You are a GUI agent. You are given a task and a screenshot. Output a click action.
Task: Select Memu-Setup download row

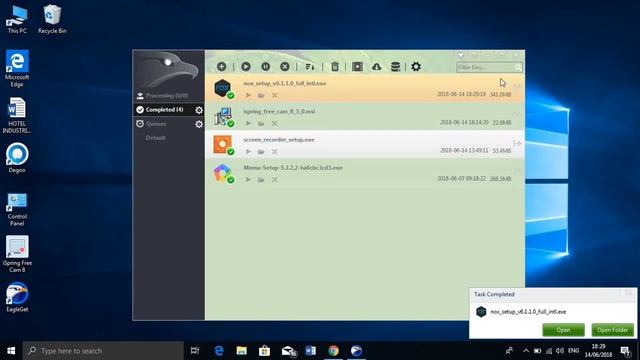click(x=364, y=173)
